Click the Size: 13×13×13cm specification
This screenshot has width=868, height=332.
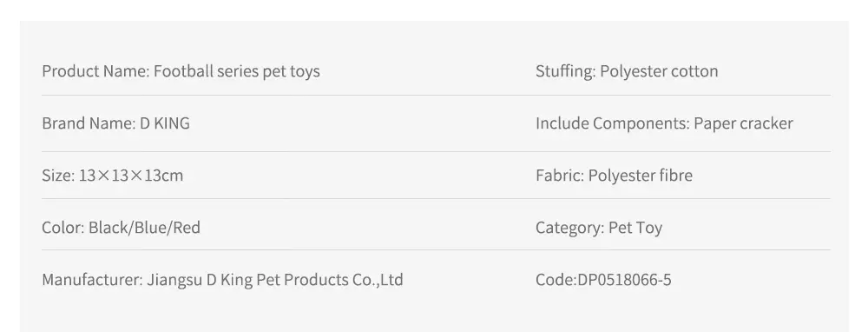pyautogui.click(x=112, y=176)
